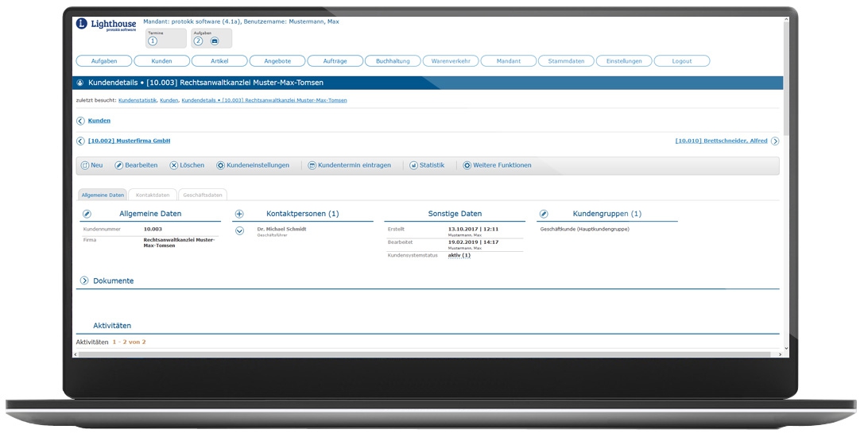Switch to the Kontaktdaten tab
This screenshot has height=437, width=868.
(x=153, y=195)
